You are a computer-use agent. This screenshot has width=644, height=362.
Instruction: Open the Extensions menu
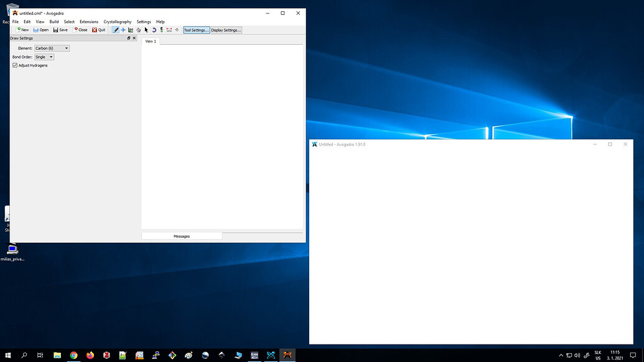click(x=89, y=22)
